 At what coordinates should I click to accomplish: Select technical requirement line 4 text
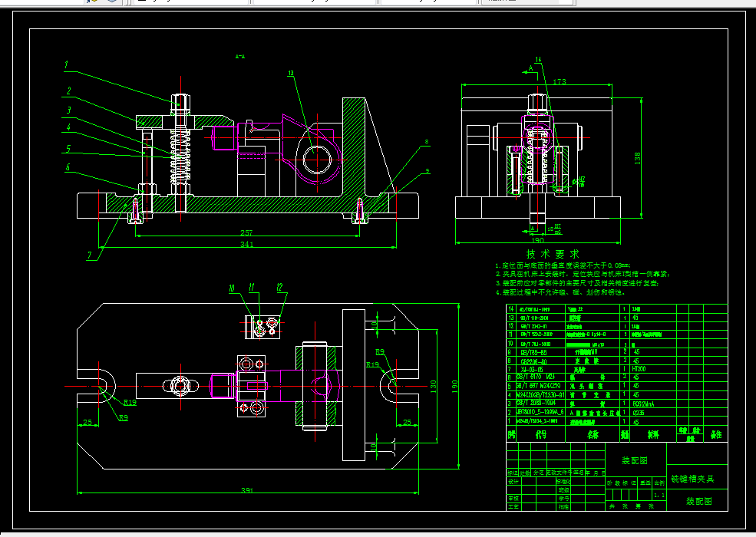560,292
